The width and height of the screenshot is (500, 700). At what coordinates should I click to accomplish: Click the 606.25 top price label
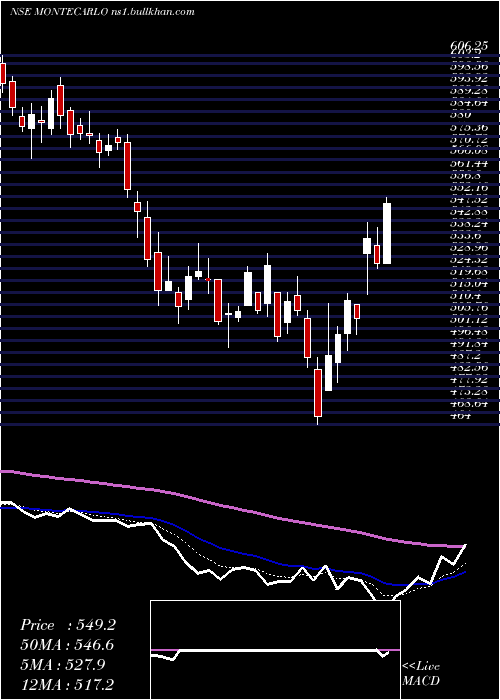(469, 46)
